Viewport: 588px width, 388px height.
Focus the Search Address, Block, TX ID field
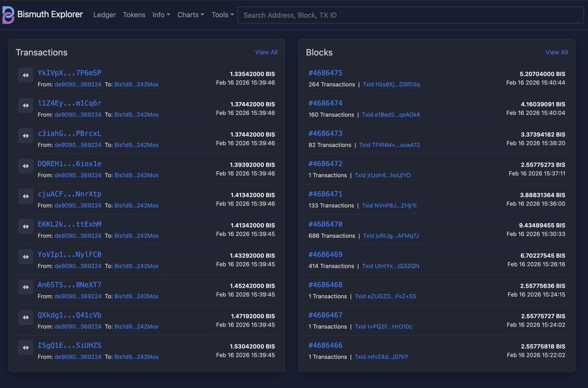pyautogui.click(x=411, y=15)
